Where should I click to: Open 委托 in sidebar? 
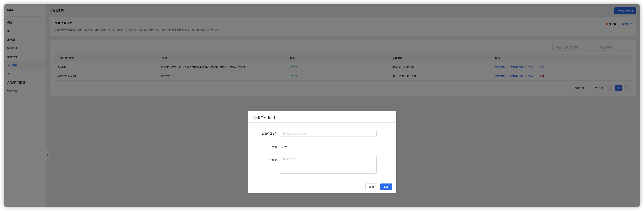[10, 74]
